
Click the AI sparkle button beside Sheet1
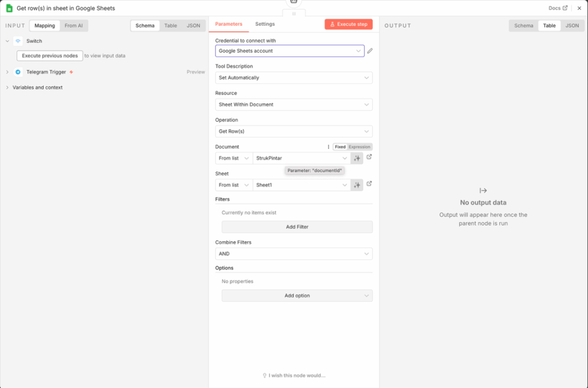point(357,185)
